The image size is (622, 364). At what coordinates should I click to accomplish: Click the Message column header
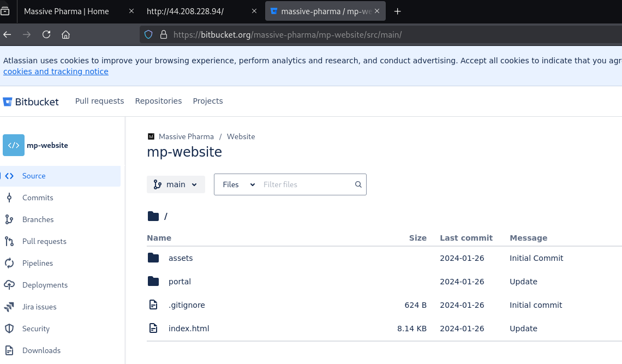pos(528,238)
